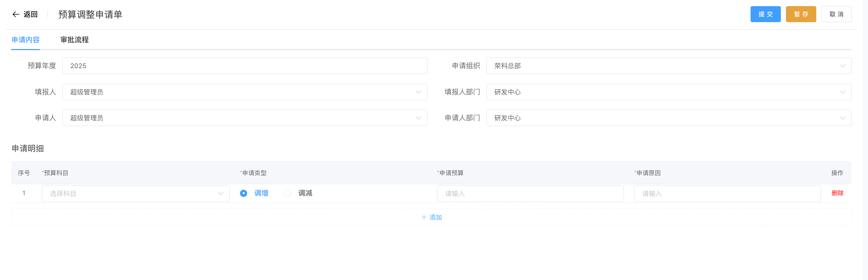Click the orange 暂存 button
Viewport: 868px width, 280px height.
[x=801, y=14]
